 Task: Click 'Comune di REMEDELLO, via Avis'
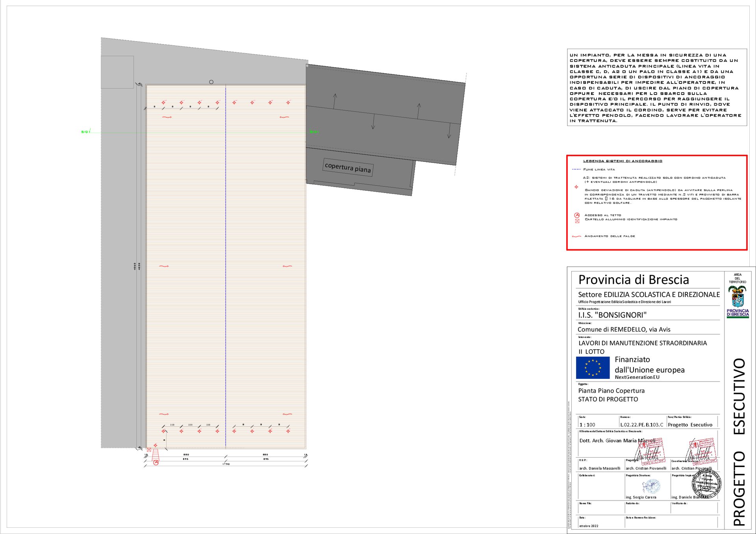point(624,330)
